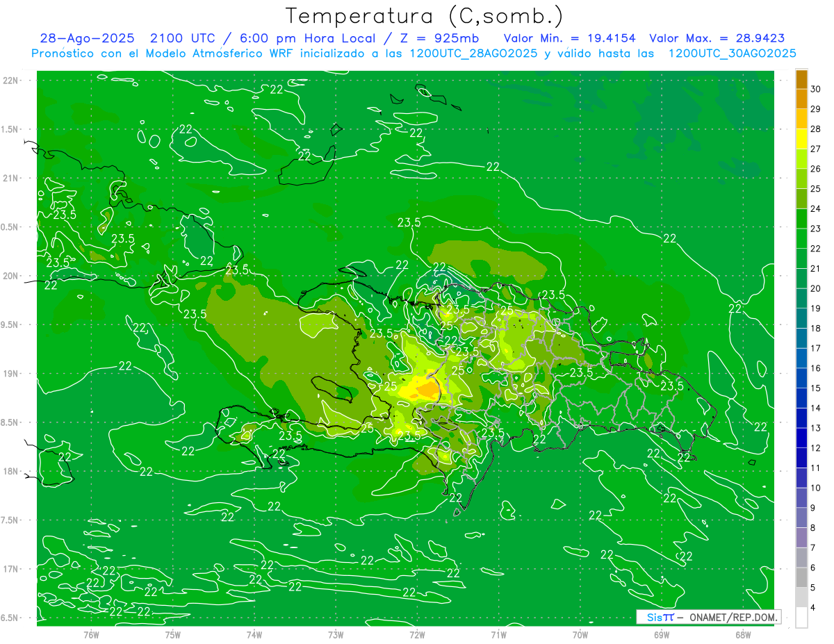
Task: Click the 76W longitude axis label
Action: point(91,635)
